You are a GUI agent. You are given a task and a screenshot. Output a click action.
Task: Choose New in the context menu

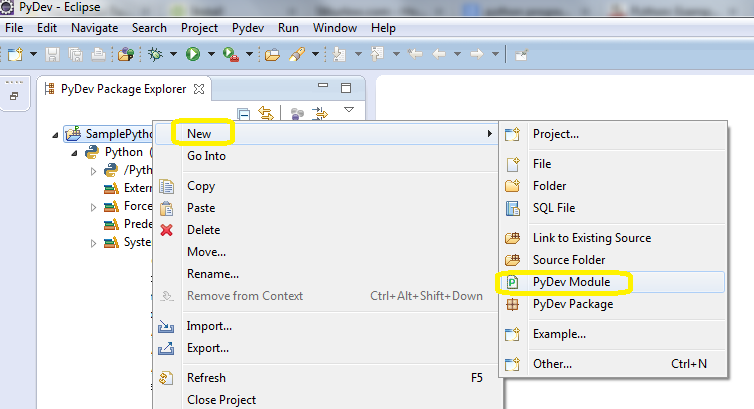tap(326, 134)
